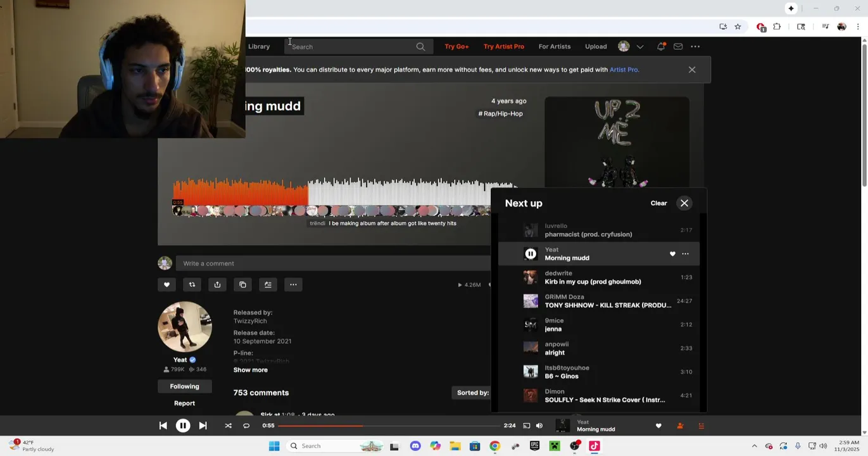
Task: Report the track via Report link
Action: point(184,403)
